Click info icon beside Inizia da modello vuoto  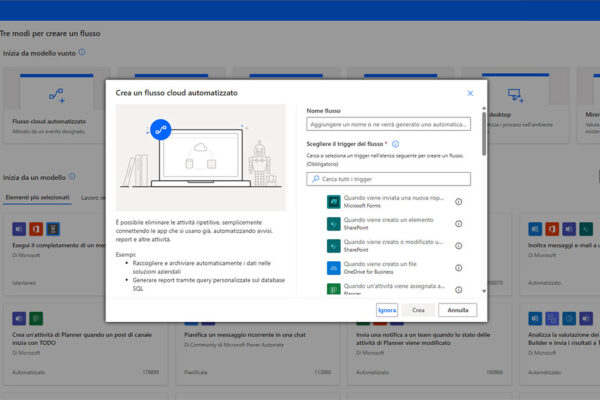tap(82, 52)
